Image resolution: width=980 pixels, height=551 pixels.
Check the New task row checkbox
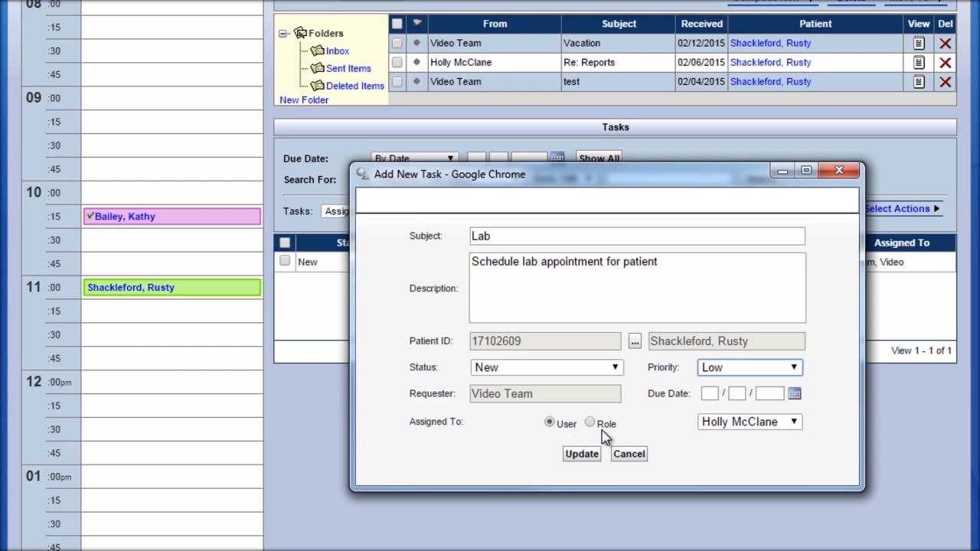(x=285, y=261)
